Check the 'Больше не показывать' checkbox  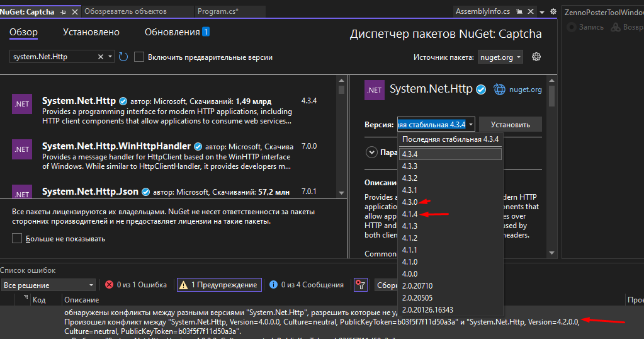pos(17,239)
